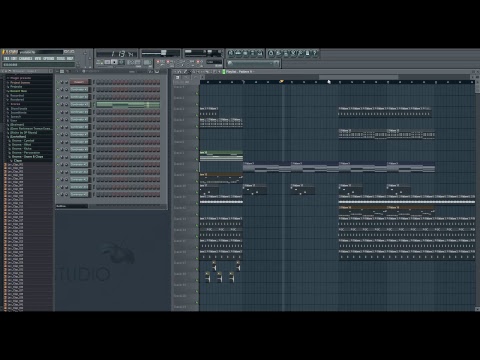Screen dimensions: 480x360
Task: Open the VIEW menu
Action: 38,58
